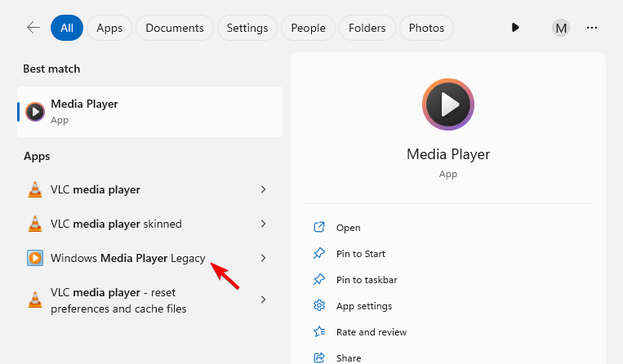The height and width of the screenshot is (364, 623).
Task: Select Share in the details pane
Action: point(349,358)
